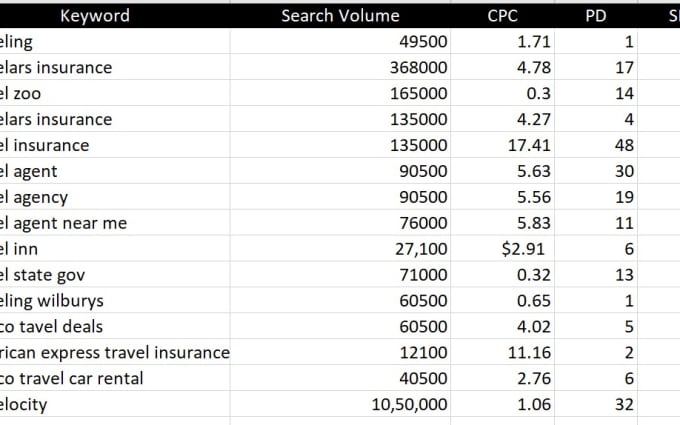Select the 'zoo' keyword cell
The height and width of the screenshot is (425, 680).
pos(114,93)
